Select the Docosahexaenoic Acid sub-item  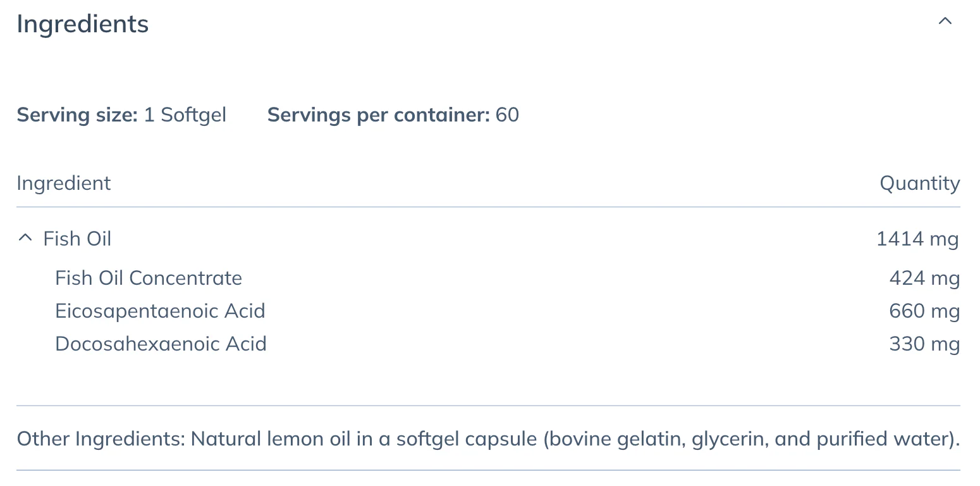pyautogui.click(x=161, y=344)
